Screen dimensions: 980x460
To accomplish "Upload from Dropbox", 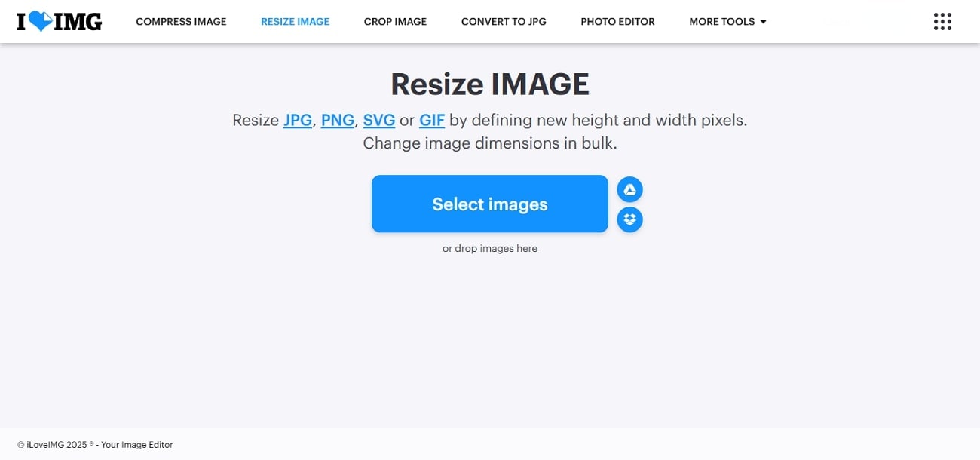I will pos(629,219).
